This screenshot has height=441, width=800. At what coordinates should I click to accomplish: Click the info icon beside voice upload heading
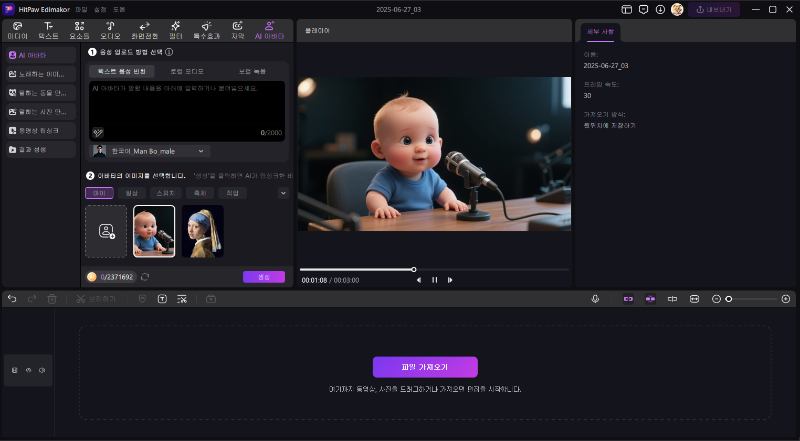(169, 52)
